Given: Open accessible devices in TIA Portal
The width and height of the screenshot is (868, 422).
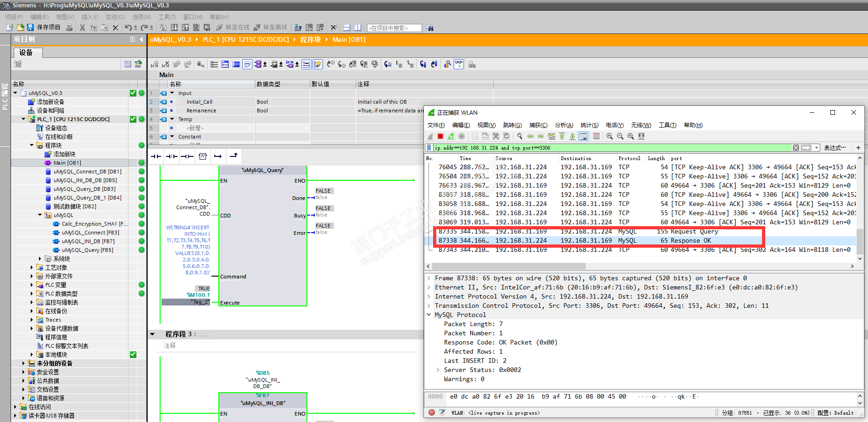Looking at the screenshot, I should (298, 28).
